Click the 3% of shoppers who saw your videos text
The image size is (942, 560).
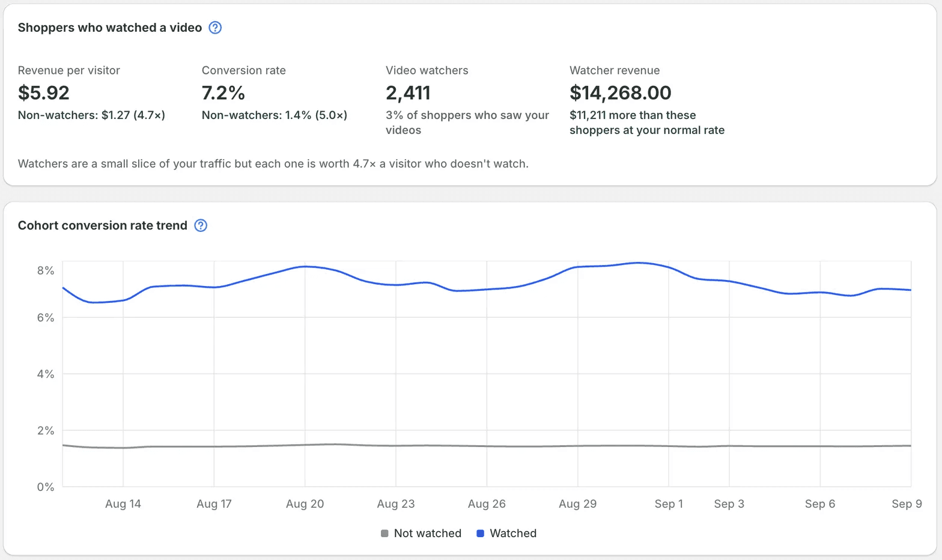(x=467, y=123)
